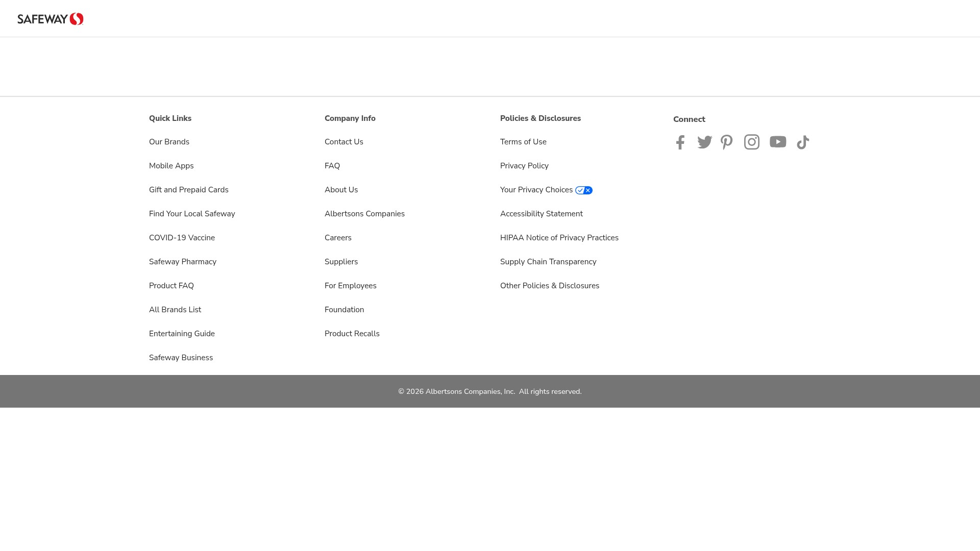Visit Albertsons Companies link
The width and height of the screenshot is (980, 551).
click(364, 214)
